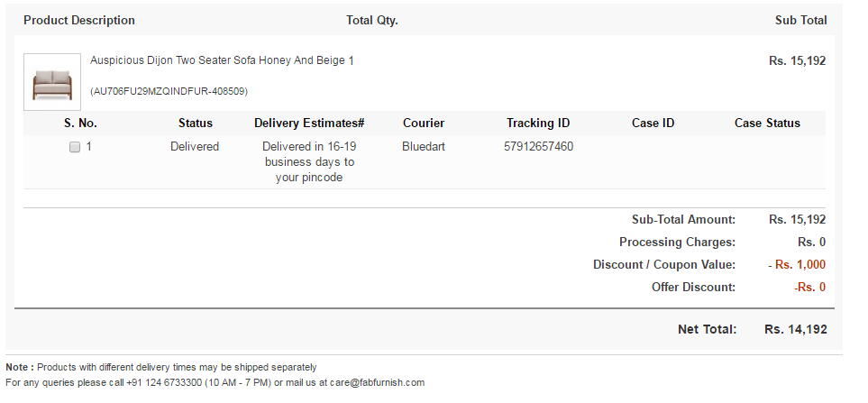Click the Net Total amount Rs. 14,192
Screen dimensions: 868x403
click(796, 329)
